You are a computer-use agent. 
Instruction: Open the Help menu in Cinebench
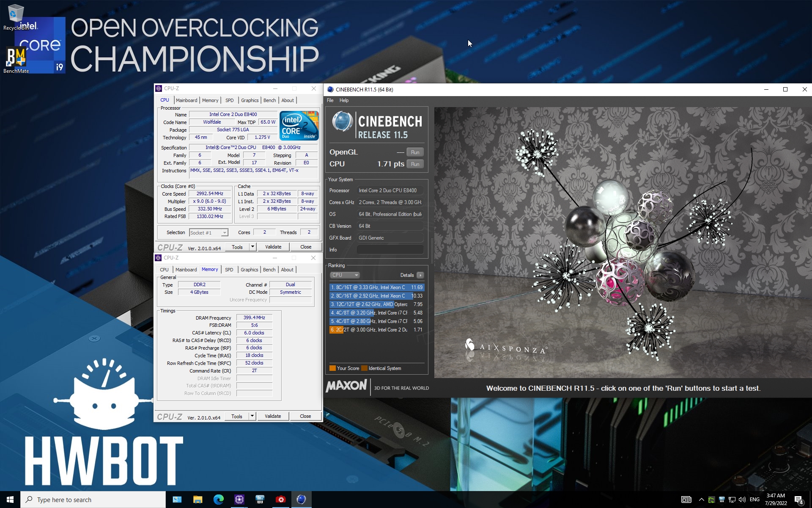344,100
